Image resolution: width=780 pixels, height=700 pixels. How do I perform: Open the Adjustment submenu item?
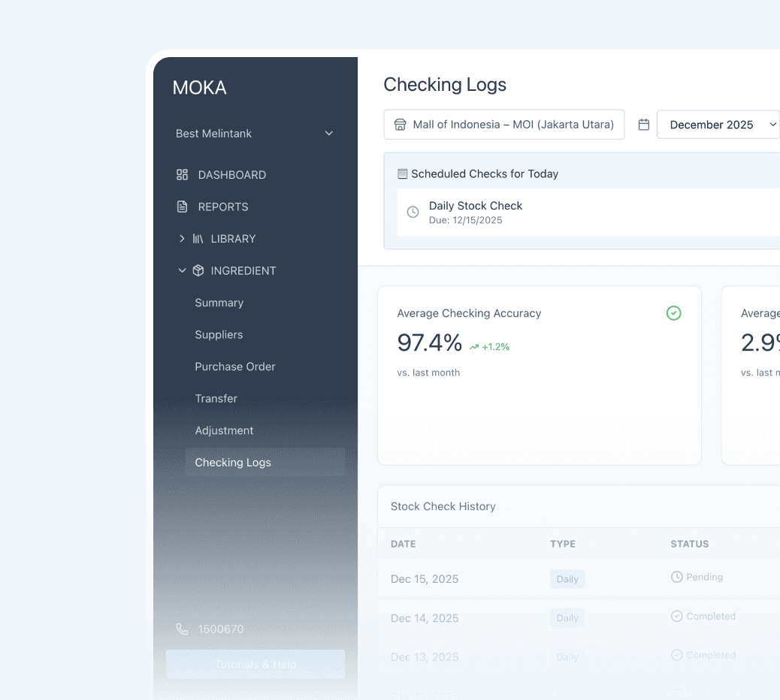[x=224, y=430]
